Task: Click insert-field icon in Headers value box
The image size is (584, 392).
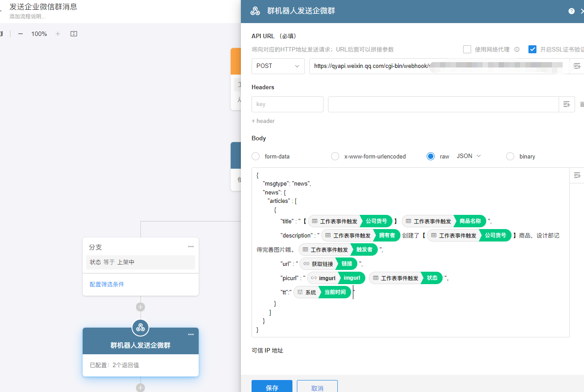Action: 567,104
